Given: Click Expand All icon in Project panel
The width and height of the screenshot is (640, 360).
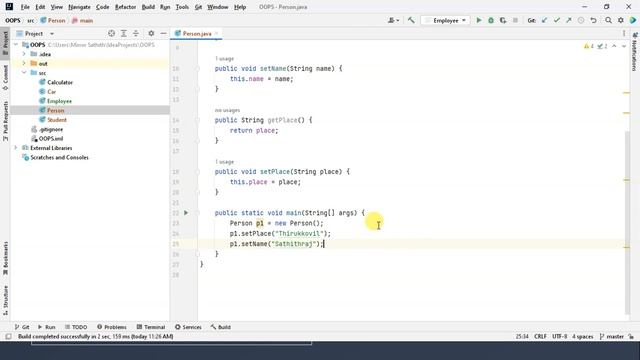Looking at the screenshot, I should coord(124,33).
